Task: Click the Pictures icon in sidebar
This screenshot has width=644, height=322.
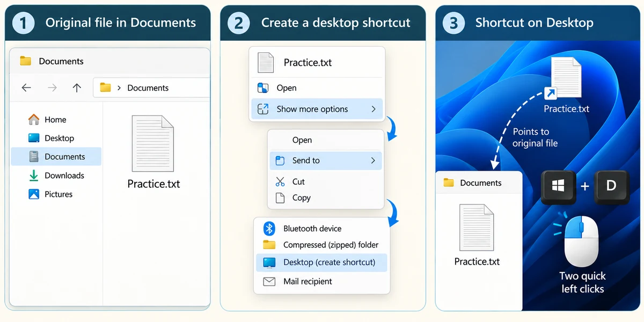Action: click(x=34, y=194)
